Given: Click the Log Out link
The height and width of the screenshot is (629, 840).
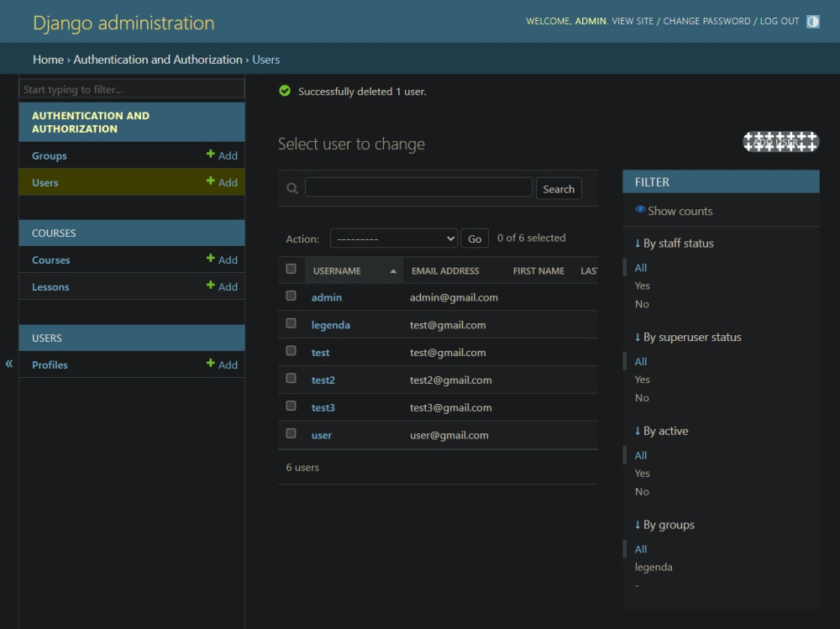Looking at the screenshot, I should point(780,21).
